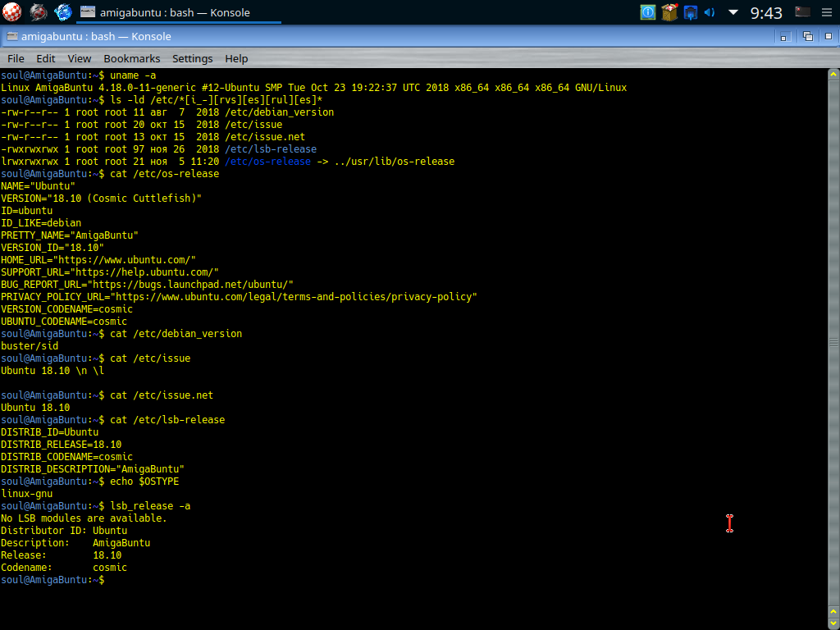Click the title bar button with small corner square

point(785,36)
